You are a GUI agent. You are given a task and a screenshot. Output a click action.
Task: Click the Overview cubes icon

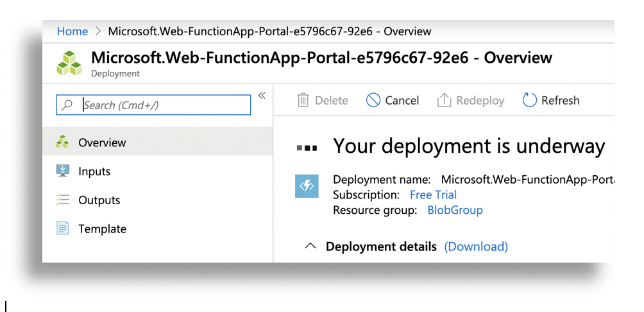[62, 142]
